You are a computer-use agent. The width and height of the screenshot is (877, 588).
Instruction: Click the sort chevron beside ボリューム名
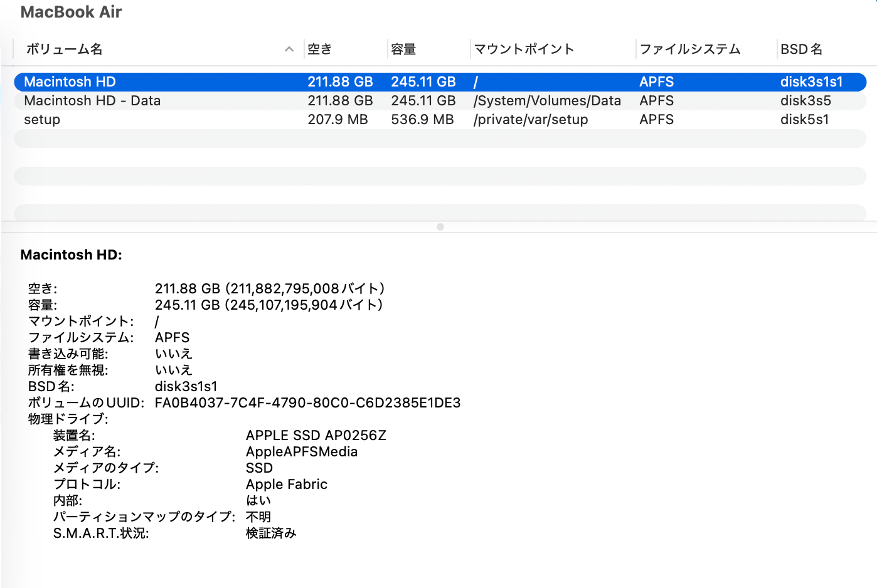coord(289,49)
